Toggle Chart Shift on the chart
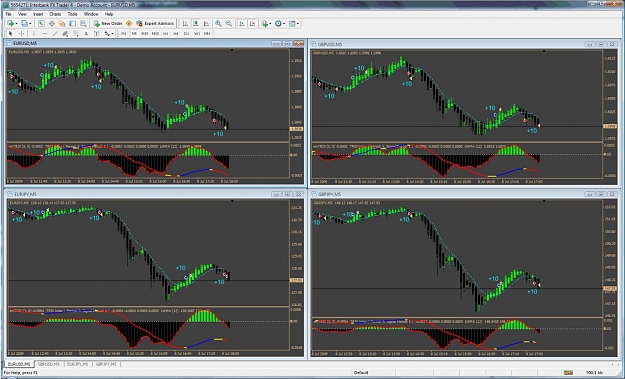Screen dimensions: 625x379 point(252,24)
